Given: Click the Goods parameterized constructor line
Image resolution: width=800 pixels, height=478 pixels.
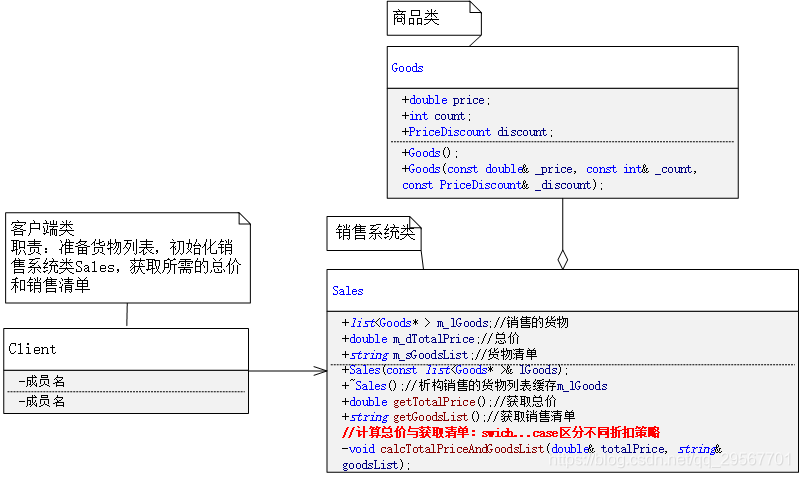Looking at the screenshot, I should click(549, 177).
